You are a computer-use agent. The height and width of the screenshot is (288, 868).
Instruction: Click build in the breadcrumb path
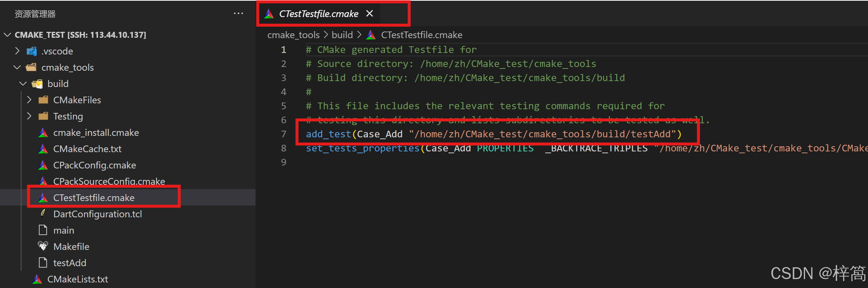[x=342, y=35]
